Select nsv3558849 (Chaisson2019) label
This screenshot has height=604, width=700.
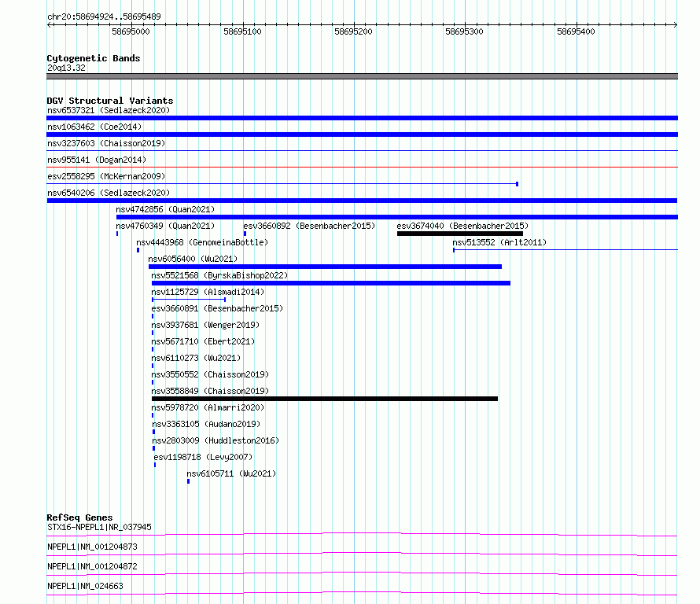tap(210, 391)
